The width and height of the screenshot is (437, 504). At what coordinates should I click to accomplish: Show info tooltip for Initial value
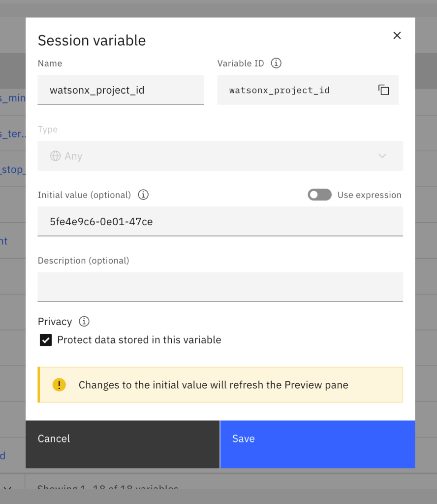coord(143,195)
